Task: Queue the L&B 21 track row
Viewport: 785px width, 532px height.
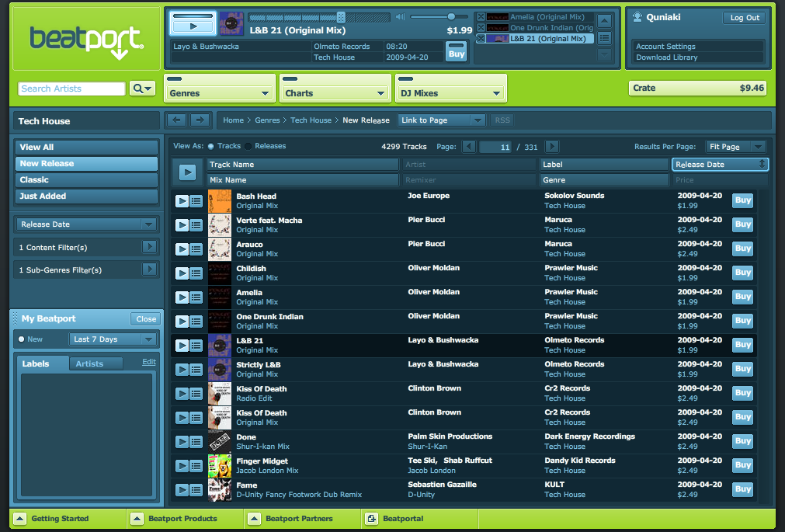Action: tap(196, 346)
